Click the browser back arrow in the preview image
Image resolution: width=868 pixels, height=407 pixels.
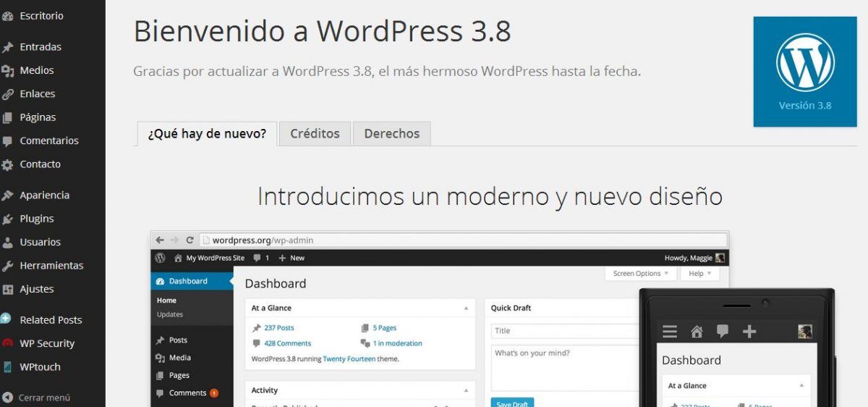(160, 240)
